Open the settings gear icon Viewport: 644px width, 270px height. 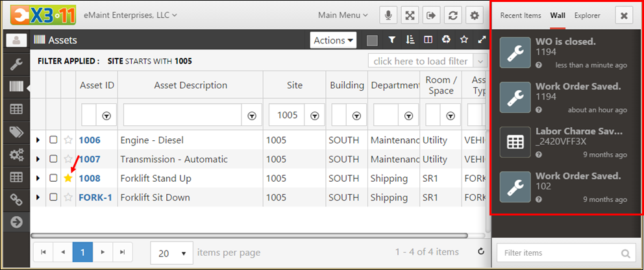click(475, 16)
